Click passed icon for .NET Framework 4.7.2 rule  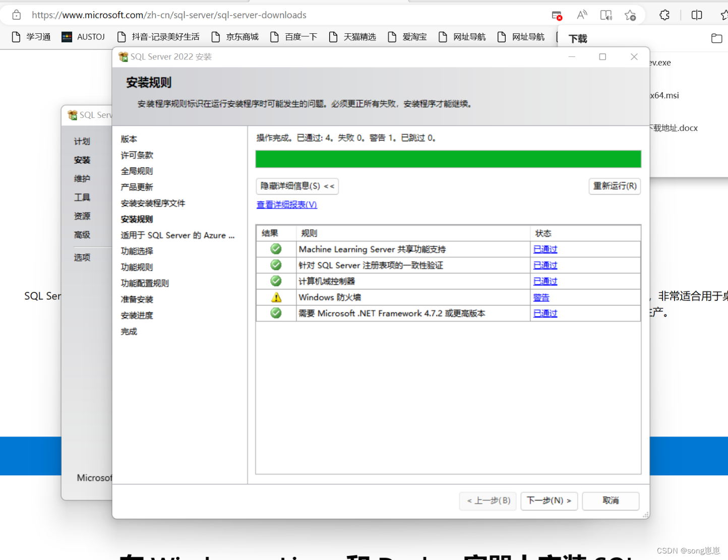(x=276, y=313)
